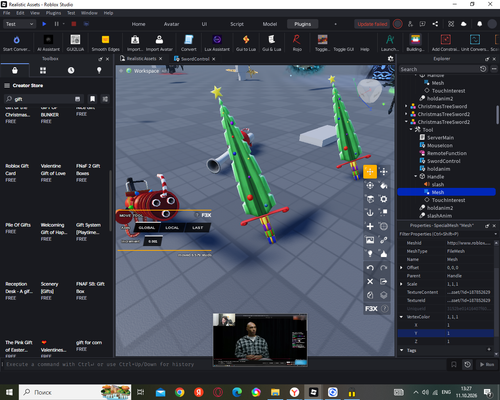Open Chrome from the Windows taskbar

pos(180,392)
